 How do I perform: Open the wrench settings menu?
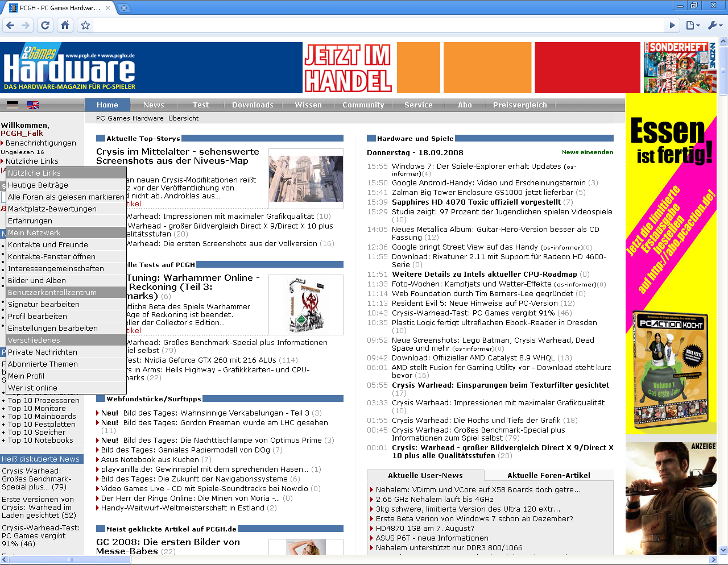pos(715,25)
